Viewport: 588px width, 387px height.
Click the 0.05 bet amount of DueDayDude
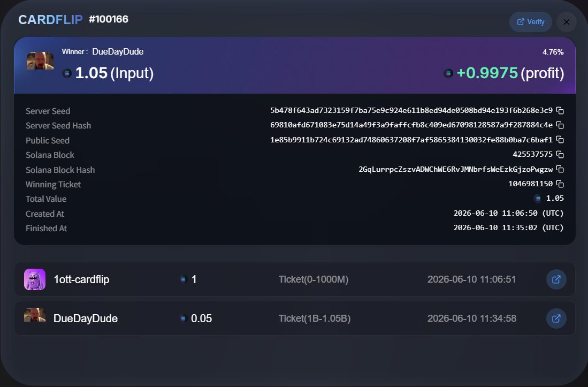click(x=201, y=318)
